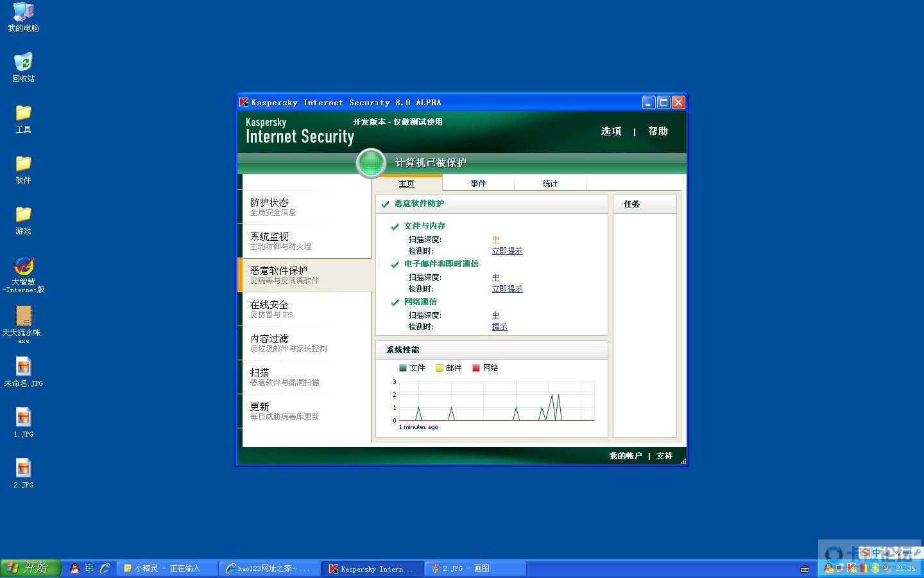Select 2.JPG file on desktop
924x578 pixels.
[x=23, y=474]
